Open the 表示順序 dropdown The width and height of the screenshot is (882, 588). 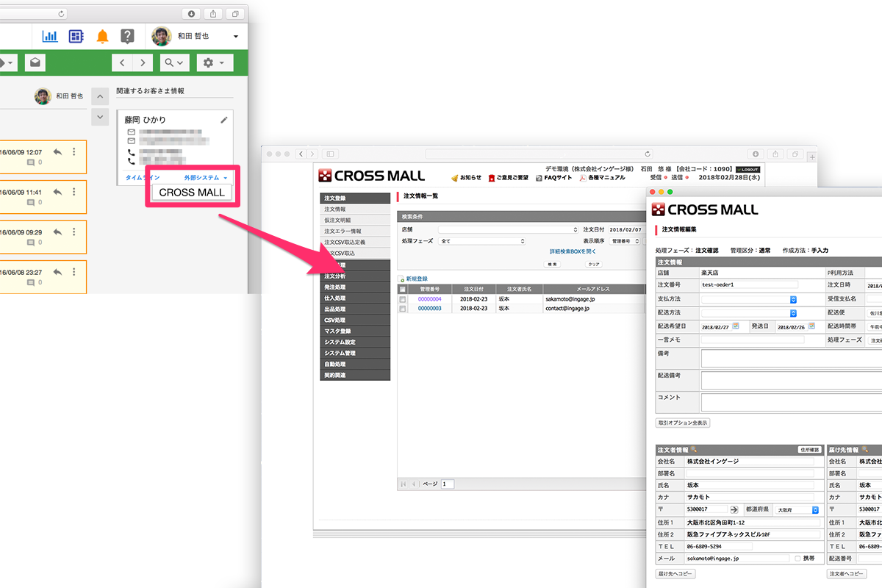click(x=624, y=240)
